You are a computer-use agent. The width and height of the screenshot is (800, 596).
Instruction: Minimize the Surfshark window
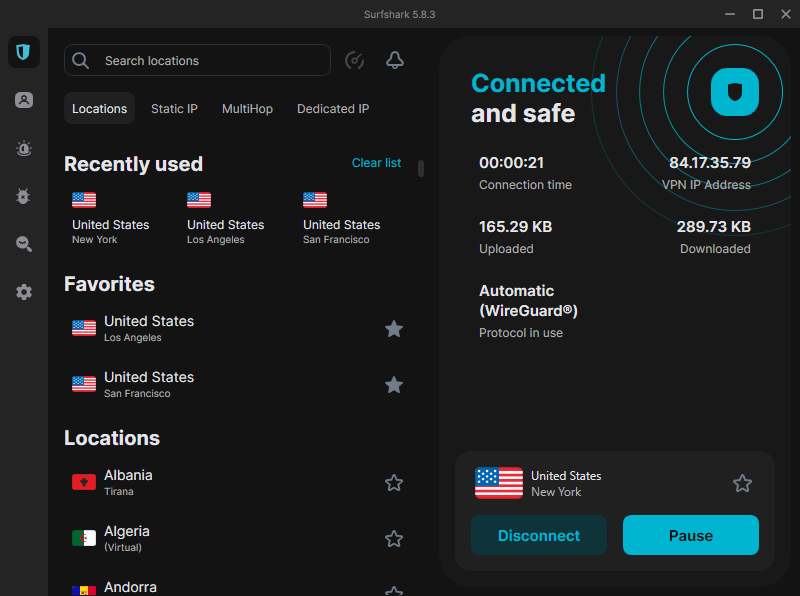(730, 14)
